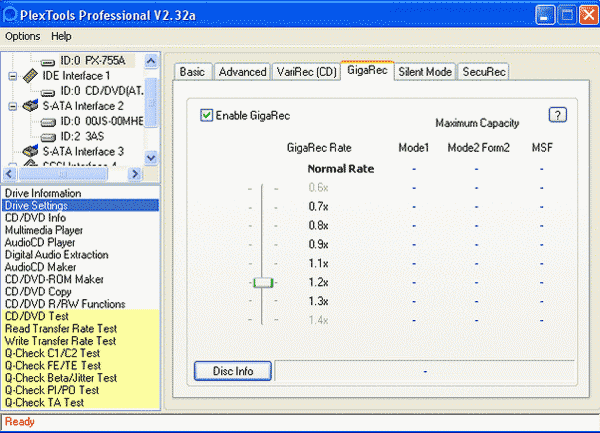Uncheck Enable GigaRec checkbox
The height and width of the screenshot is (433, 600).
pyautogui.click(x=206, y=115)
